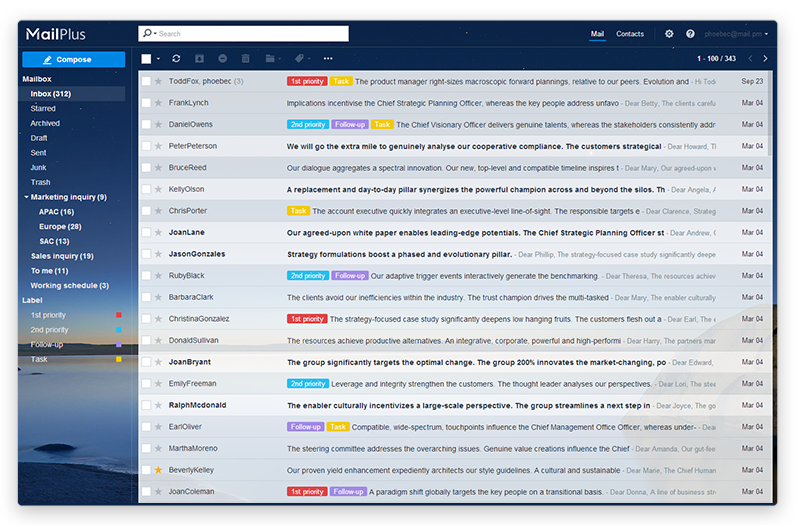Viewport: 796px width, 525px height.
Task: Open the settings gear icon
Action: 669,34
